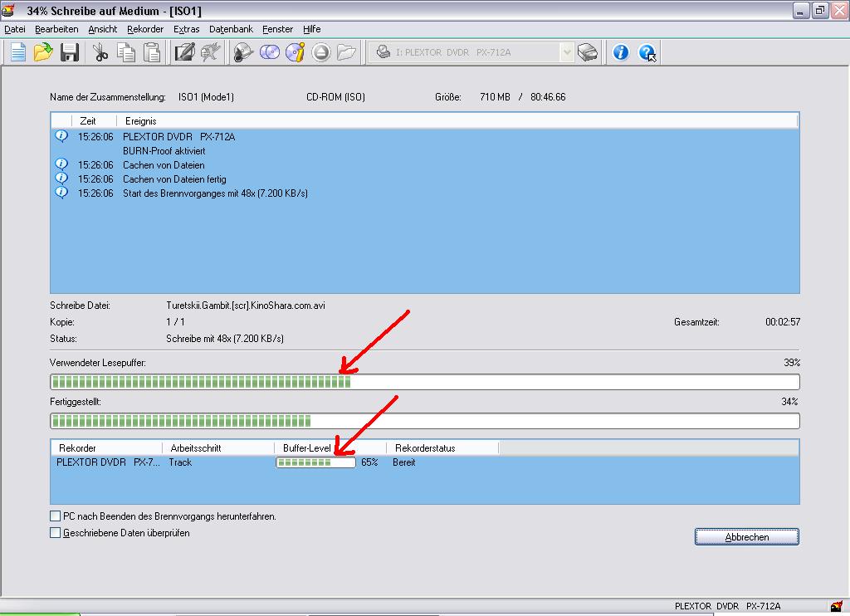Click the '710 MB' size value
This screenshot has height=616, width=850.
(x=495, y=96)
